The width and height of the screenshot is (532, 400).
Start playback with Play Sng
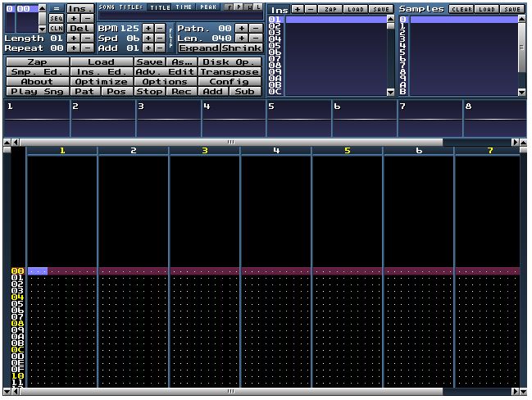click(38, 91)
